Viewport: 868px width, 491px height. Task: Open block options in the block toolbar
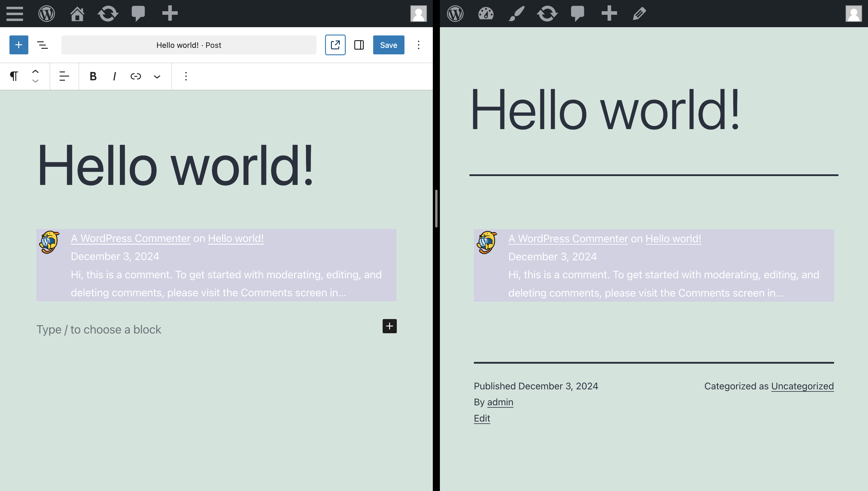point(186,76)
